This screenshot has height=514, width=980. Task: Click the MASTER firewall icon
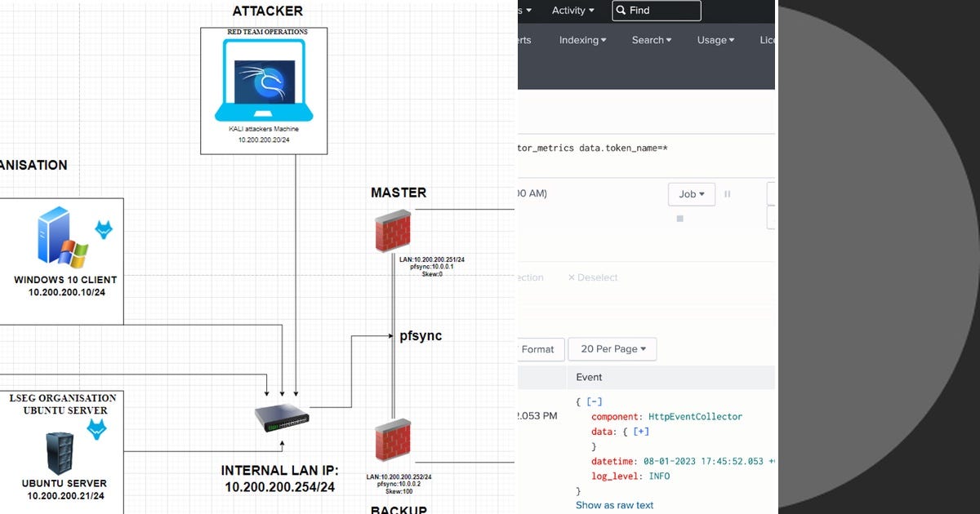pyautogui.click(x=393, y=229)
